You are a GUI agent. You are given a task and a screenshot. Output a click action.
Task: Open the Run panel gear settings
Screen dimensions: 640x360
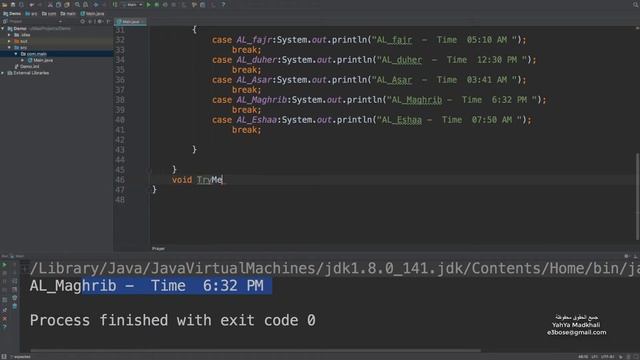tap(627, 256)
